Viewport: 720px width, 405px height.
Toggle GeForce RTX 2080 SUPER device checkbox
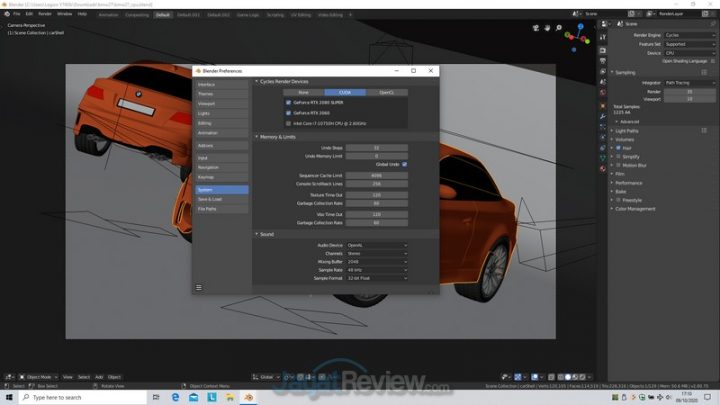288,103
